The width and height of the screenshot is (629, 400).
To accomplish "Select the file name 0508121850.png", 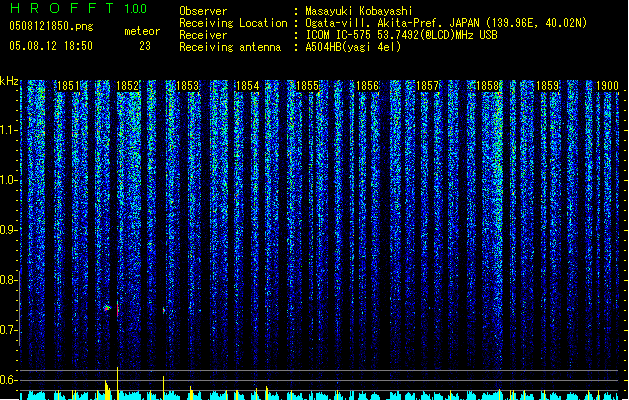I will pyautogui.click(x=51, y=26).
